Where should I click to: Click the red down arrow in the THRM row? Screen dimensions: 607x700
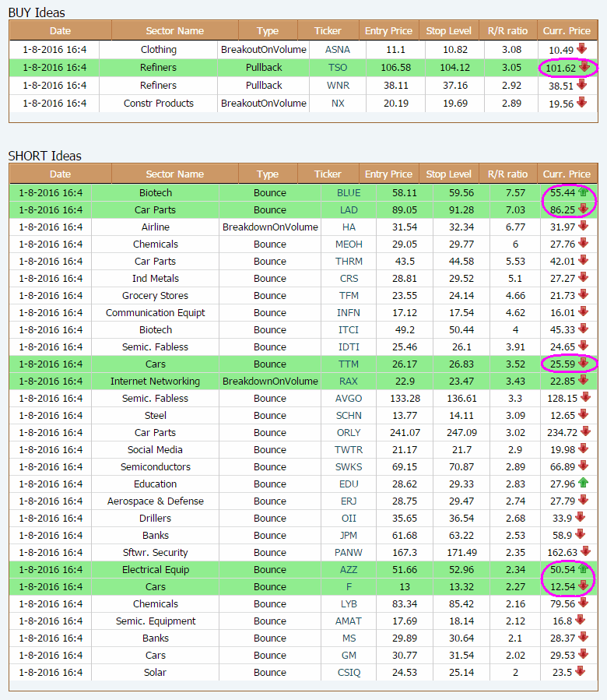pyautogui.click(x=583, y=260)
